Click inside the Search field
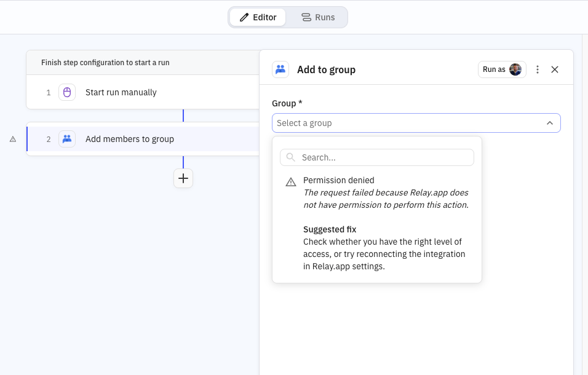 (376, 157)
